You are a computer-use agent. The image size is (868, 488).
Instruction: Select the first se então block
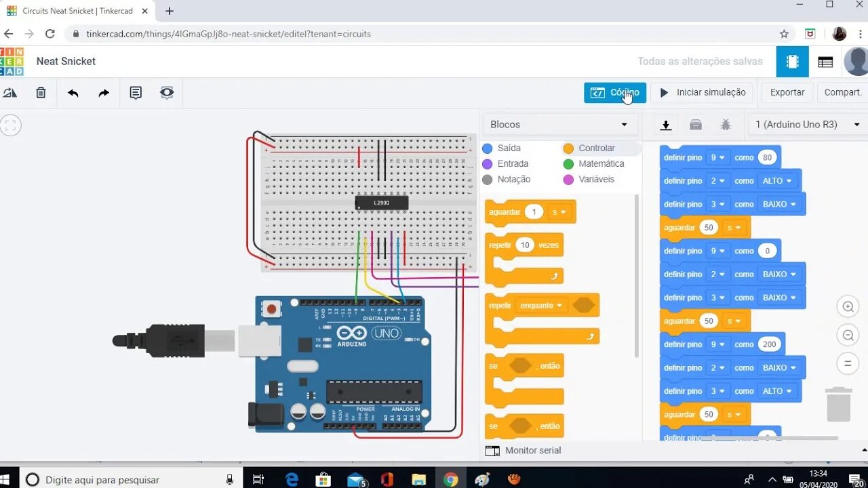pyautogui.click(x=524, y=380)
